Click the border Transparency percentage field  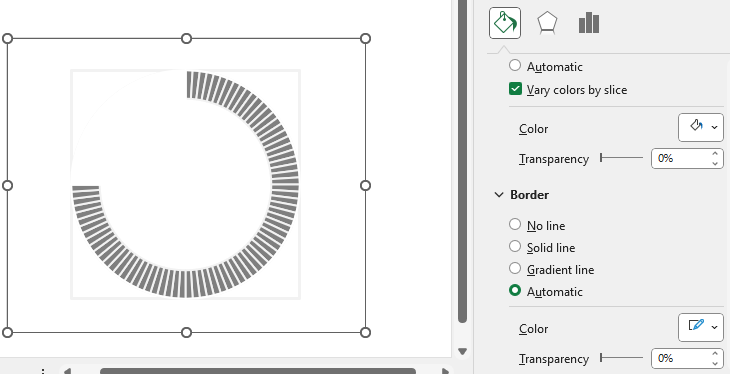coord(680,358)
